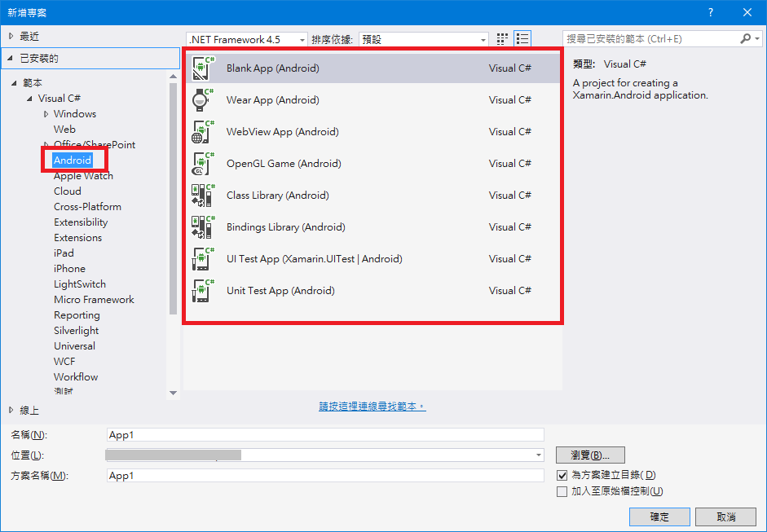Click the Bindings Library (Android) icon
Image resolution: width=767 pixels, height=532 pixels.
click(x=203, y=227)
